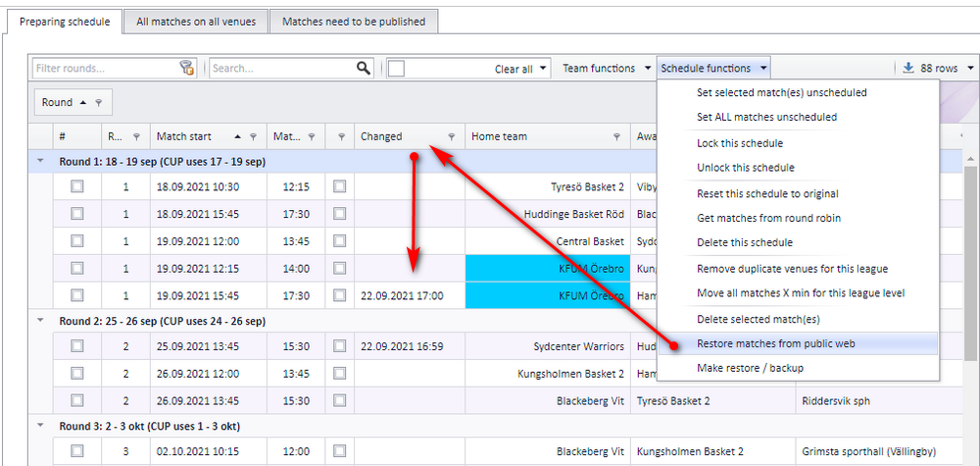This screenshot has width=980, height=466.
Task: Click the search magnifier icon
Action: click(364, 68)
